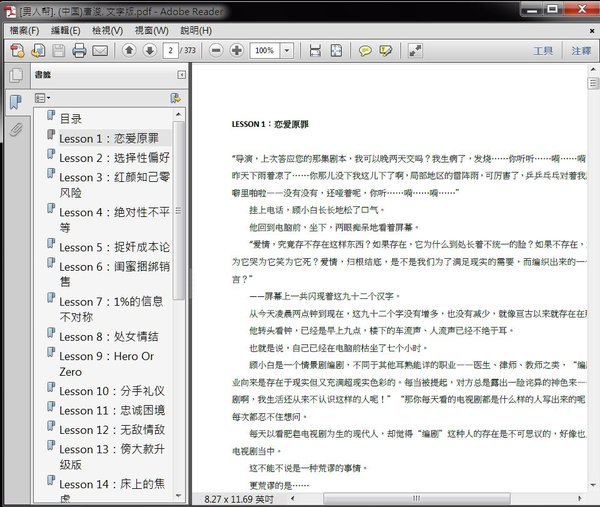Viewport: 600px width, 507px height.
Task: Go to next page arrow
Action: pos(149,50)
